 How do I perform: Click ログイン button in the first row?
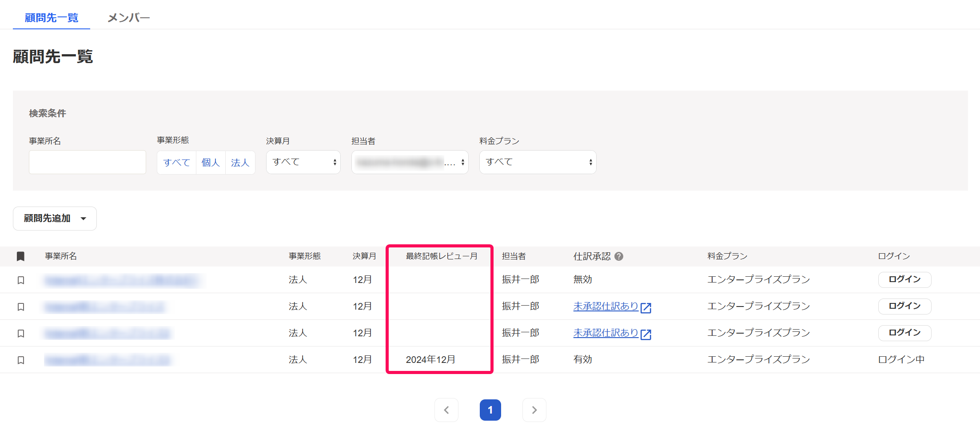tap(904, 279)
